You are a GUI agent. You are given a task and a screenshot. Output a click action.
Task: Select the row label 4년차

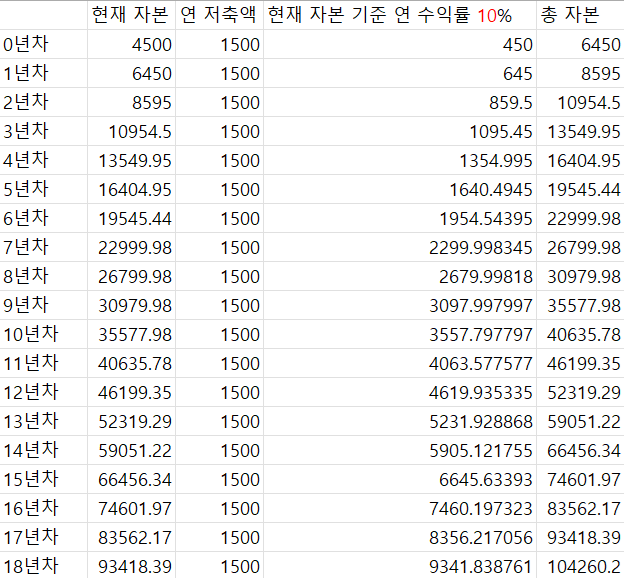(43, 160)
